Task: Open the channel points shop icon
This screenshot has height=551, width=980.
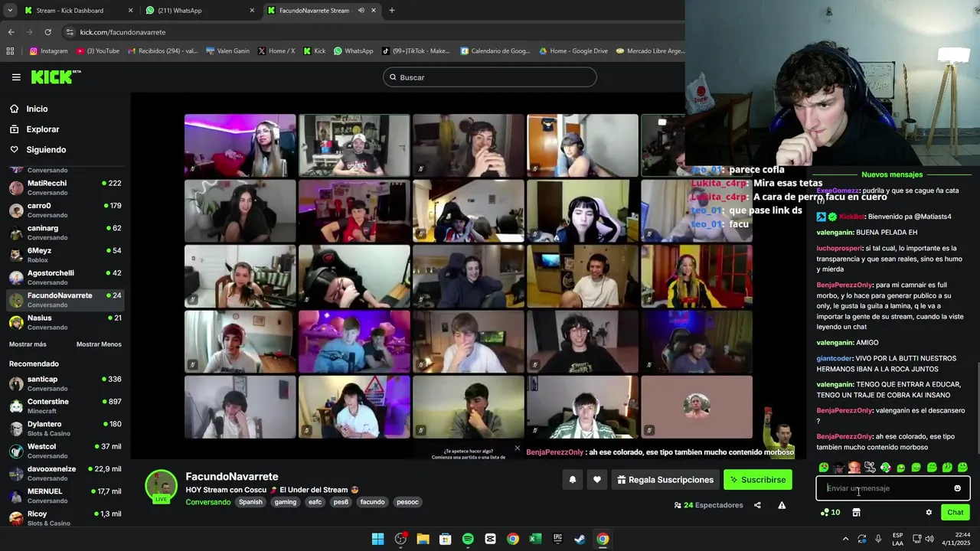Action: pos(856,513)
